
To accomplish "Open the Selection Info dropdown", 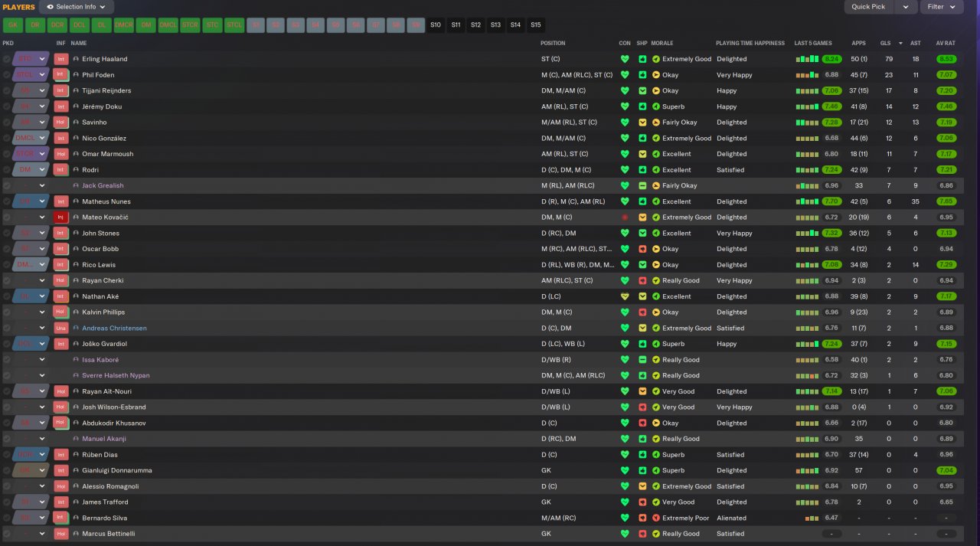I will 76,7.
